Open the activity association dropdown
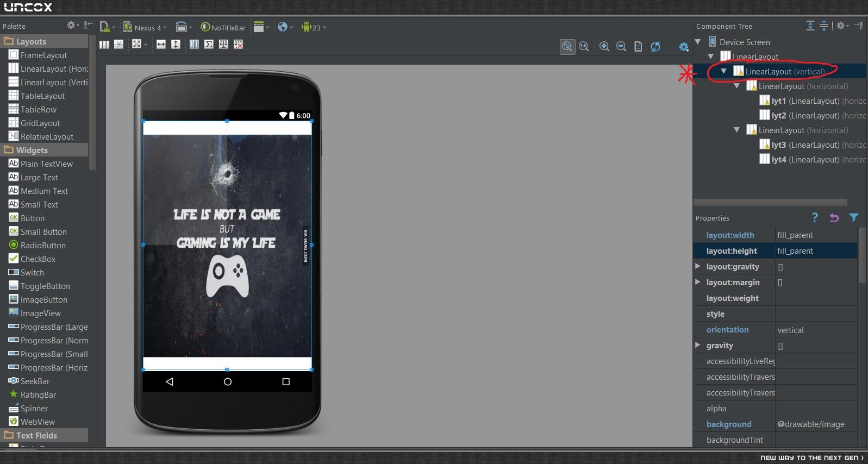This screenshot has width=868, height=464. point(261,27)
